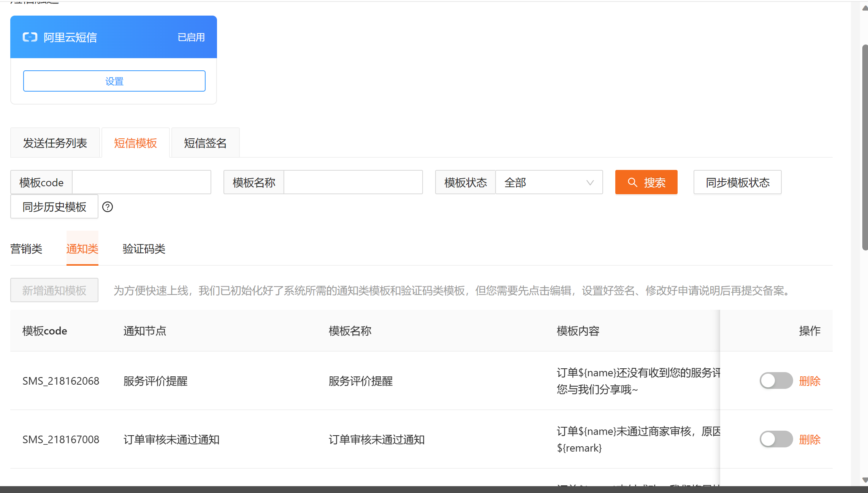Click 服务评价提醒 in 通知节点 column

[x=155, y=381]
